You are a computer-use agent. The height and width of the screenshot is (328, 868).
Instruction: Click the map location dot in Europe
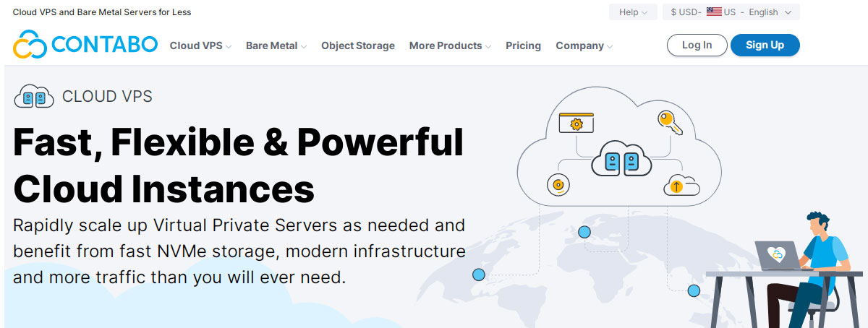(x=584, y=232)
